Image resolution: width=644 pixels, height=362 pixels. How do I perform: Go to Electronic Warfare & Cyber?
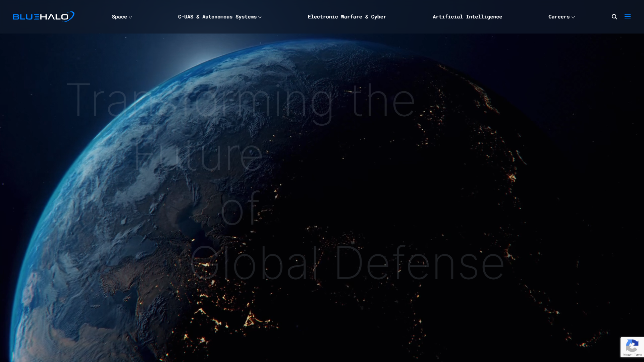coord(347,17)
